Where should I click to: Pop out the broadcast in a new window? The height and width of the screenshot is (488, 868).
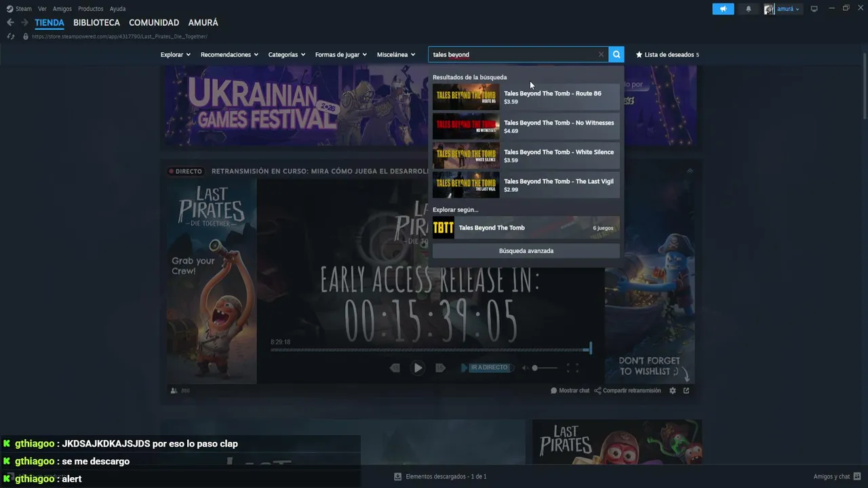(x=686, y=390)
